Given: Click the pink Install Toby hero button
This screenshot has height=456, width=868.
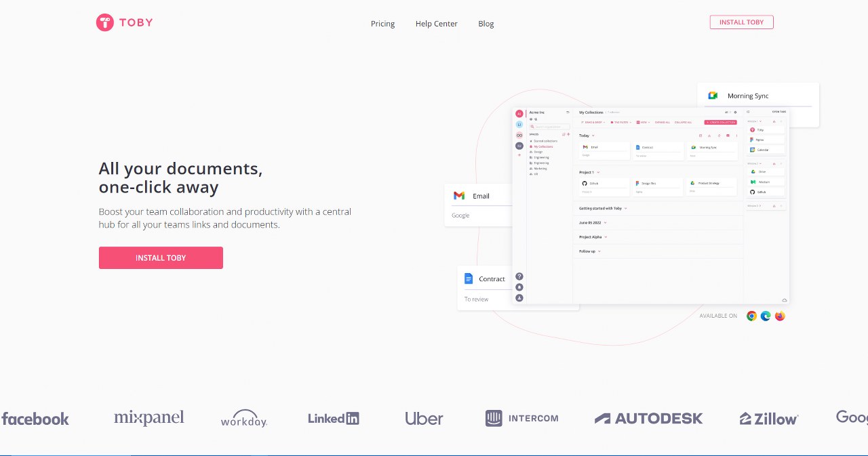Looking at the screenshot, I should click(161, 258).
